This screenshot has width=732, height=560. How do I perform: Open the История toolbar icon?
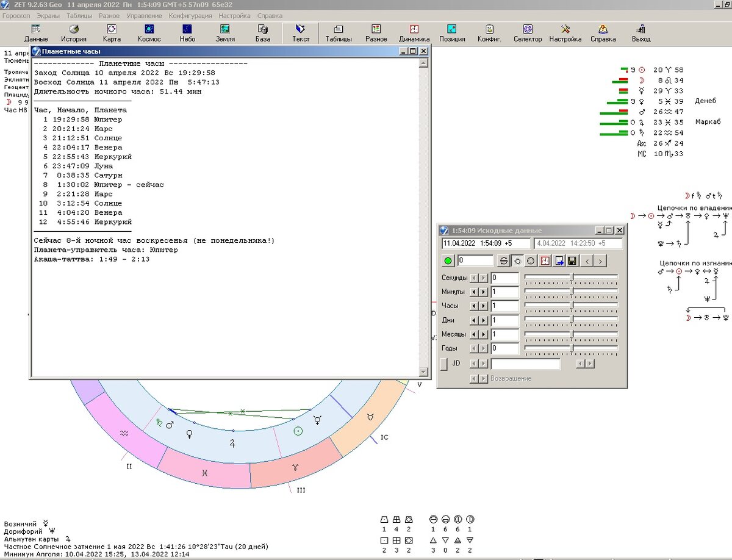click(74, 34)
